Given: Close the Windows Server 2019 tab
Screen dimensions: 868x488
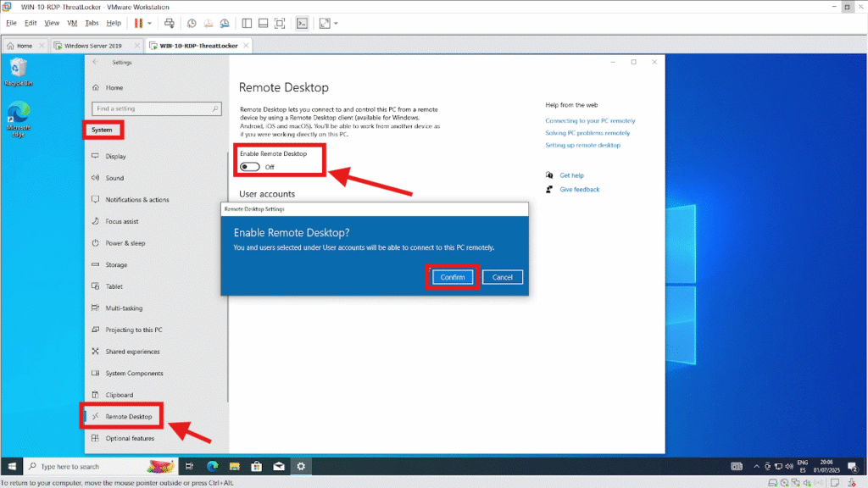Looking at the screenshot, I should 136,46.
